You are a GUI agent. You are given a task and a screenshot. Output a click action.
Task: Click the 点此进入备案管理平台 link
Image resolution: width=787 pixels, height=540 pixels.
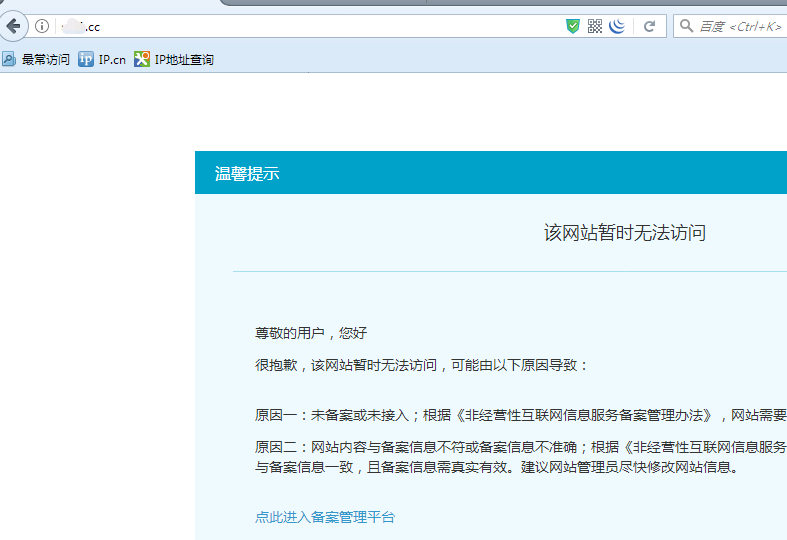[325, 517]
